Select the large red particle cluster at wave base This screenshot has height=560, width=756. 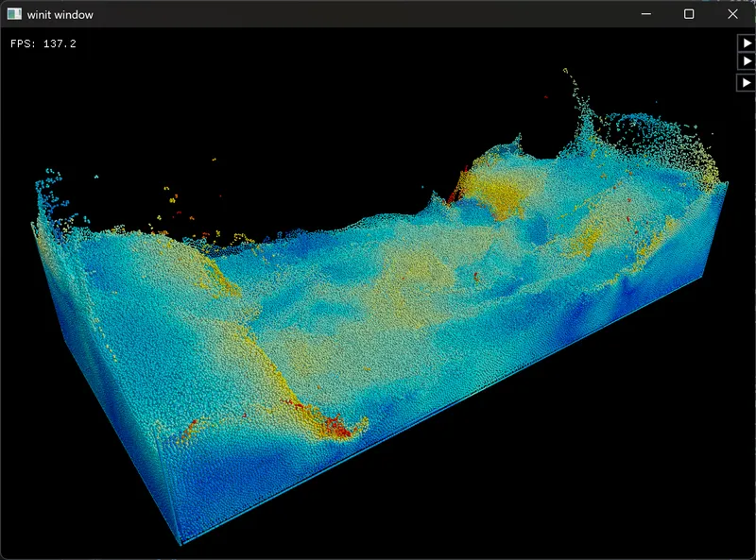336,428
